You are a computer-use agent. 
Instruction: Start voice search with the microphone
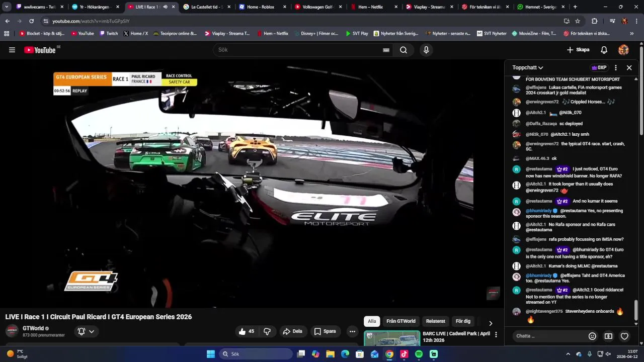(426, 50)
